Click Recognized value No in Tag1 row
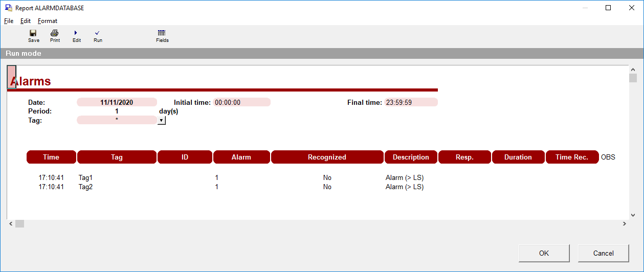 coord(327,177)
